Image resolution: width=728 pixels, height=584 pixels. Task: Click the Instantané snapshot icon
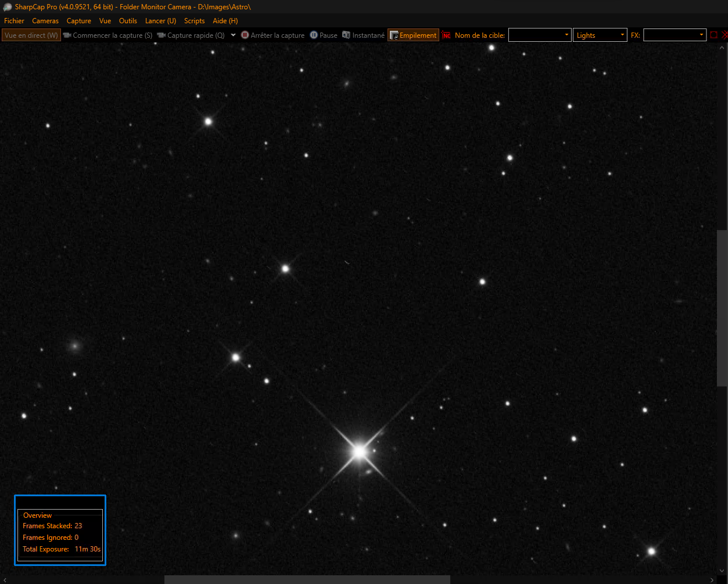tap(346, 35)
